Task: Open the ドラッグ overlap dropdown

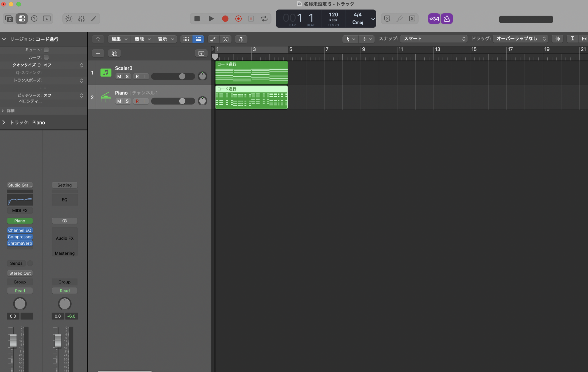Action: (x=520, y=39)
